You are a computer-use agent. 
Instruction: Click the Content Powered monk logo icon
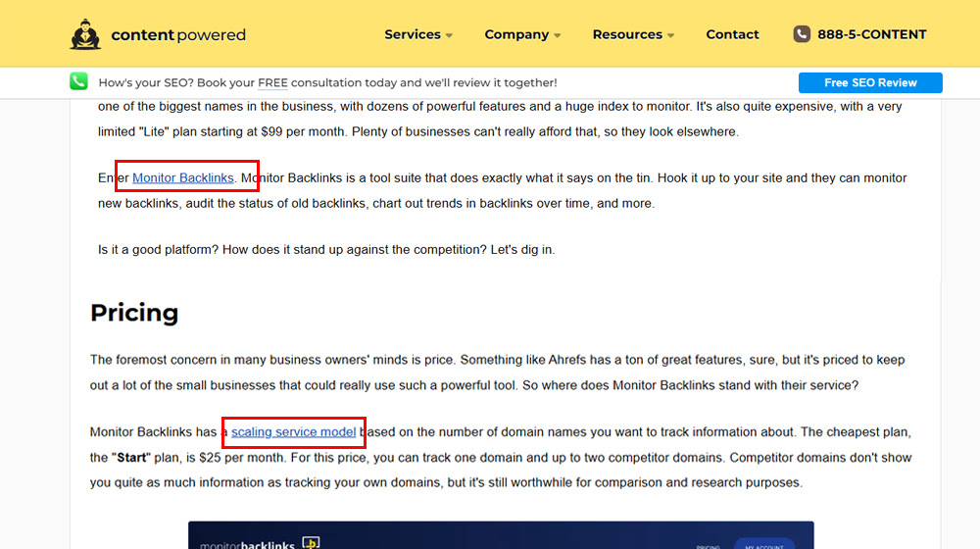click(x=85, y=34)
